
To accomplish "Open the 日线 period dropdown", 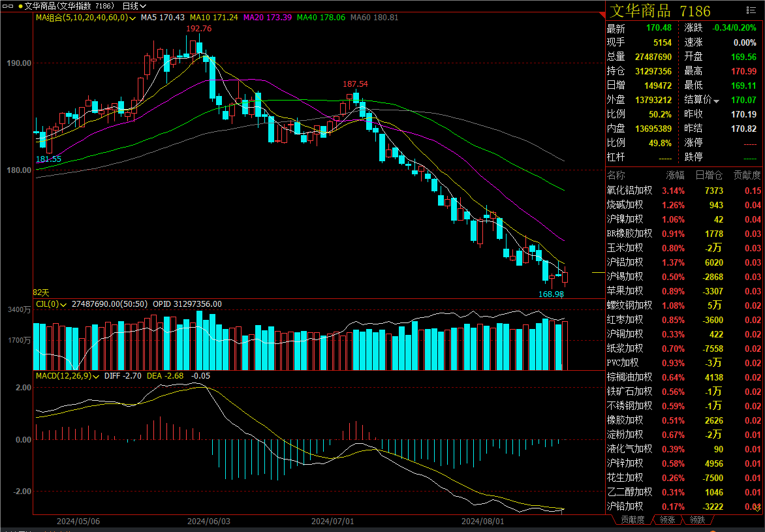I will [135, 6].
